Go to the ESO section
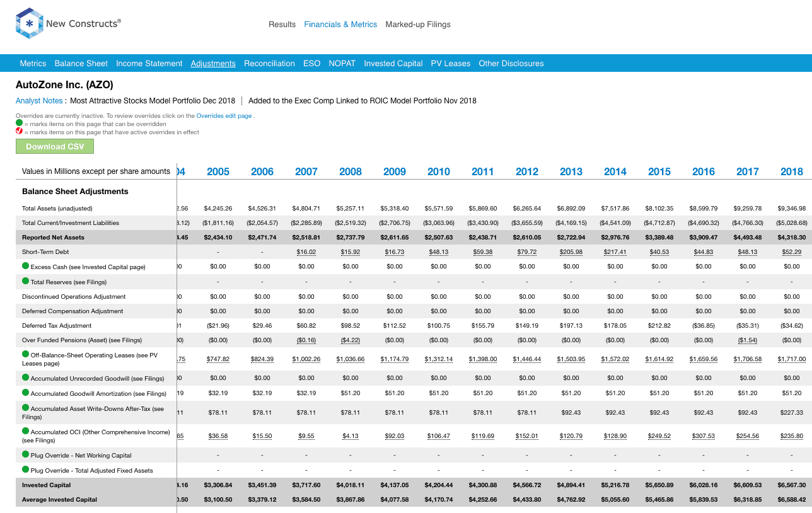This screenshot has width=812, height=513. tap(311, 64)
